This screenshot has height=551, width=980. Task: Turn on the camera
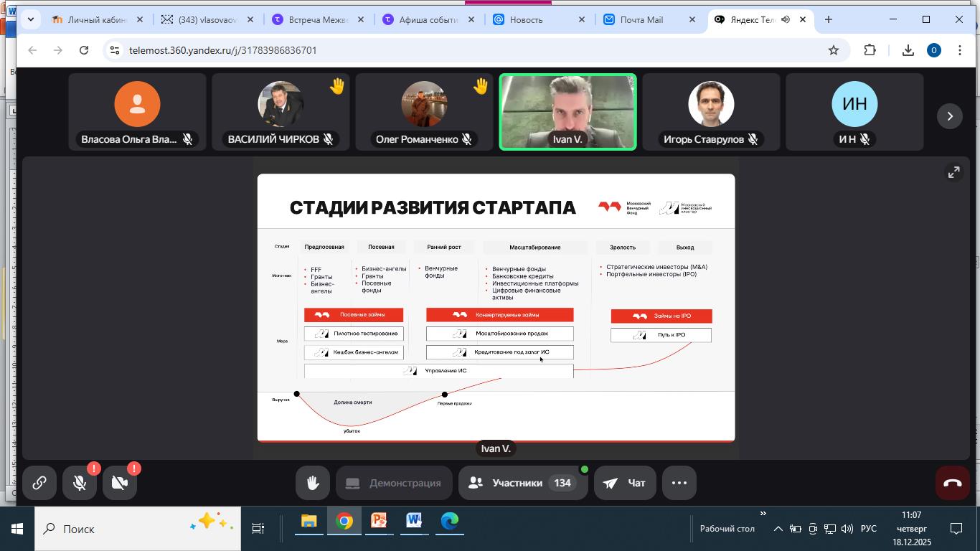click(x=120, y=483)
